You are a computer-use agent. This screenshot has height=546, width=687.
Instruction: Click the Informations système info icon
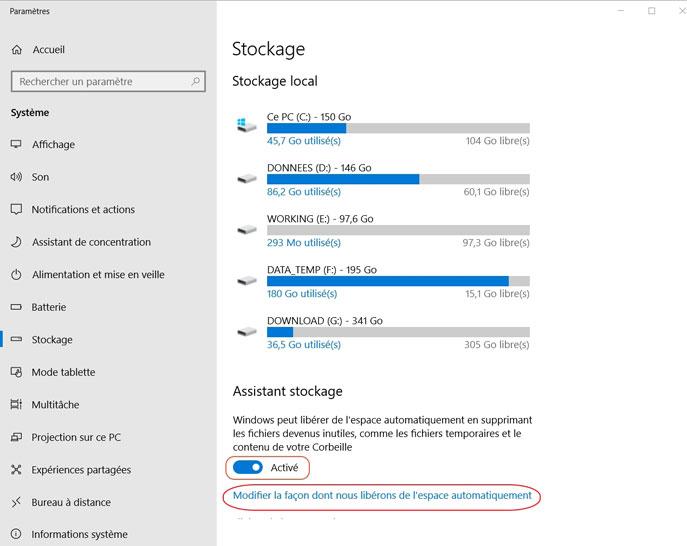(x=16, y=534)
